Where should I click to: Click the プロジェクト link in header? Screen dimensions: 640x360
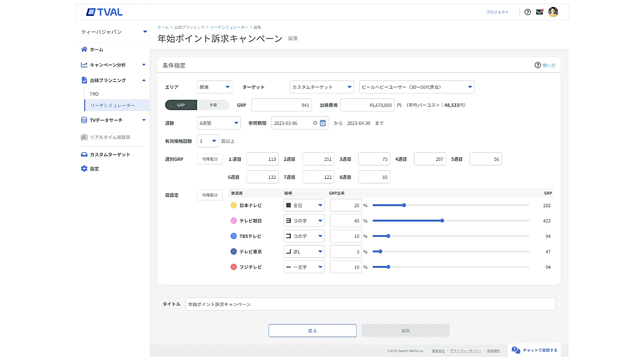click(498, 12)
